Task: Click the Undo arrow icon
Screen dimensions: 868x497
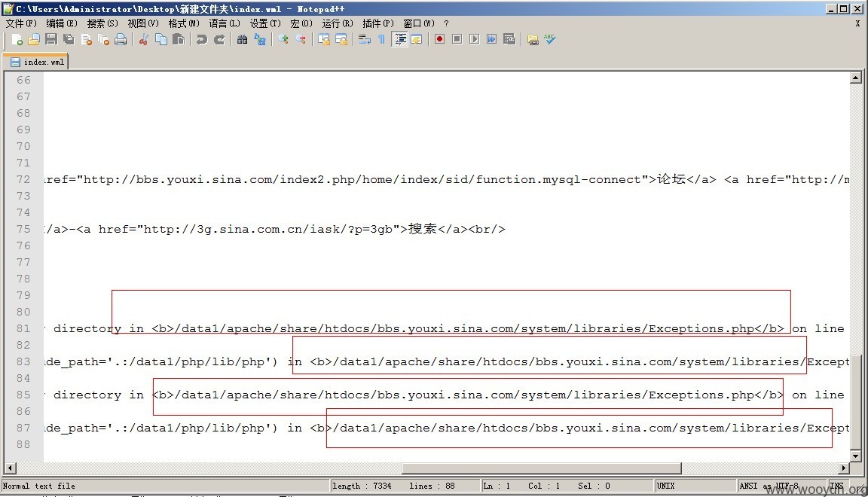Action: 202,39
